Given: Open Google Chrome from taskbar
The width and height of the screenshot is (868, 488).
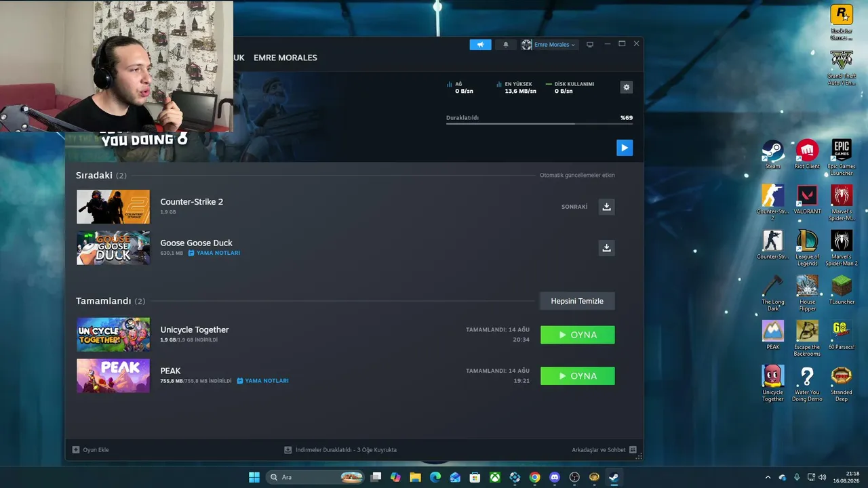Looking at the screenshot, I should [535, 477].
